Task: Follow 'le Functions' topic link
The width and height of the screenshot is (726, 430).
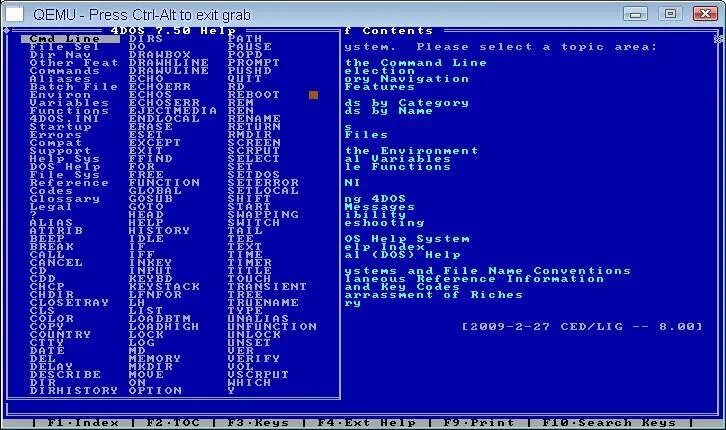Action: point(398,167)
